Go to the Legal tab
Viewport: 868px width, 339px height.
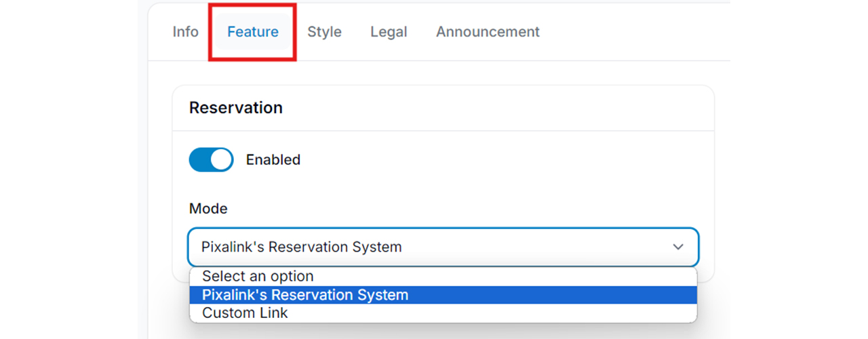(x=389, y=32)
